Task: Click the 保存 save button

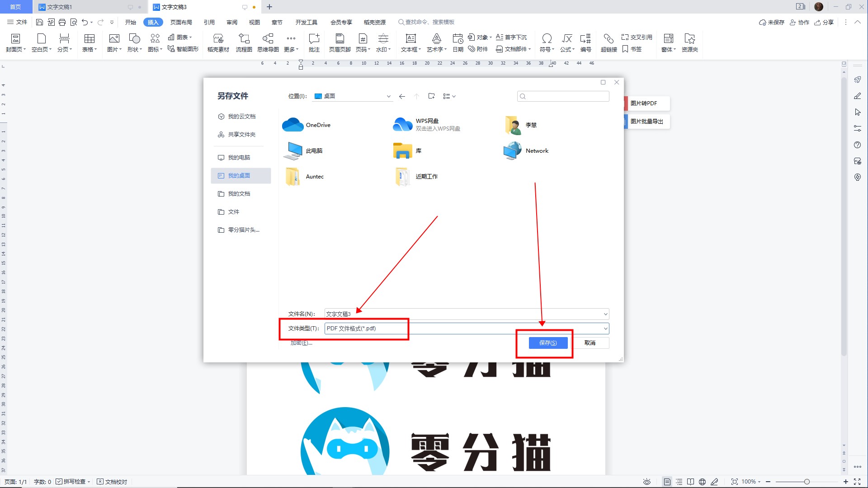Action: coord(548,343)
